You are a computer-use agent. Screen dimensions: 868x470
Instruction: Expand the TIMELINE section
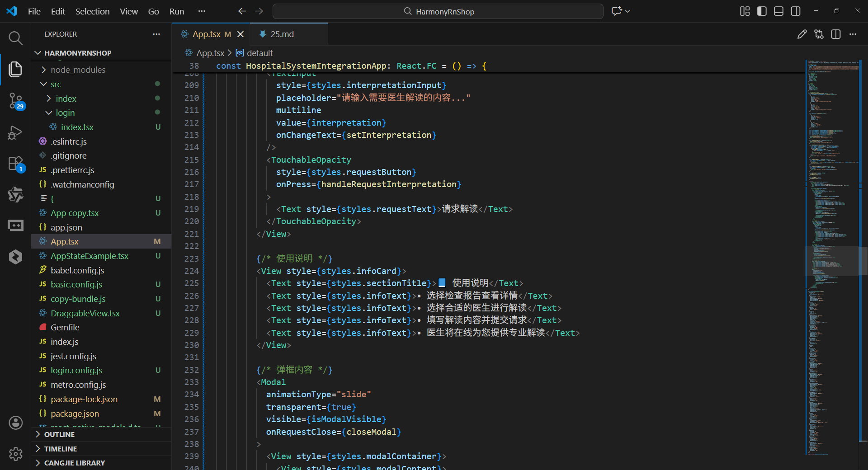(x=101, y=449)
